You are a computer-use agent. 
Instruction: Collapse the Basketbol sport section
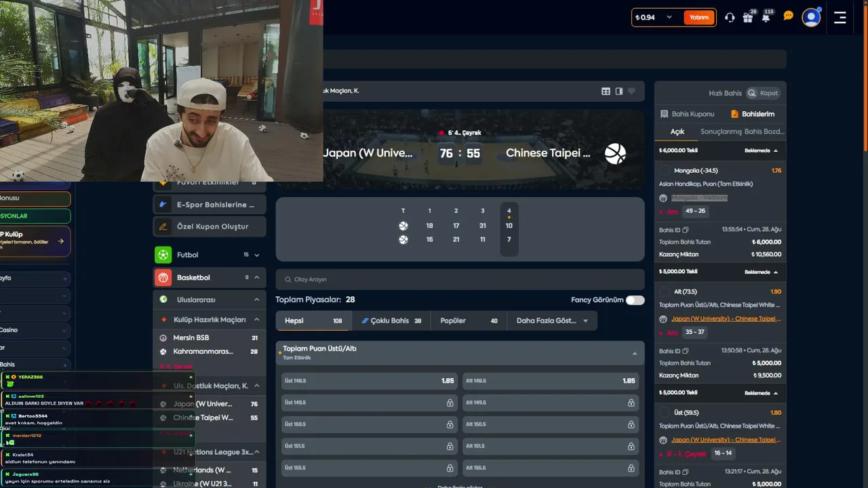click(x=257, y=277)
